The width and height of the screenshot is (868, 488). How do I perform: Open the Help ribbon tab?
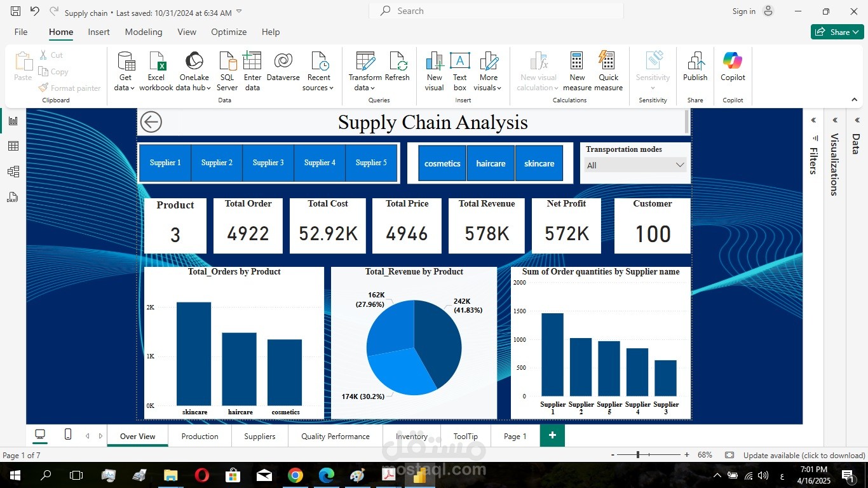click(x=271, y=32)
